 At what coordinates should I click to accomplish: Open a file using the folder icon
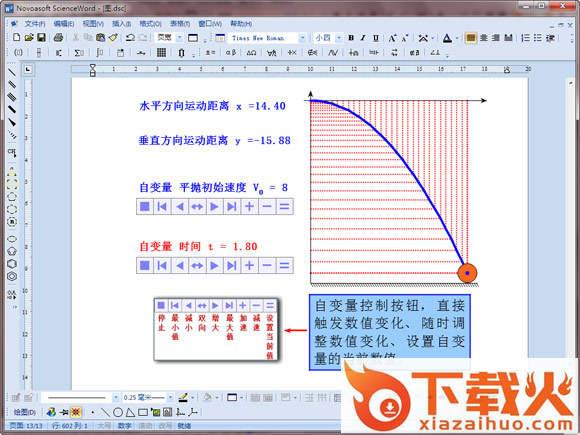(x=29, y=37)
